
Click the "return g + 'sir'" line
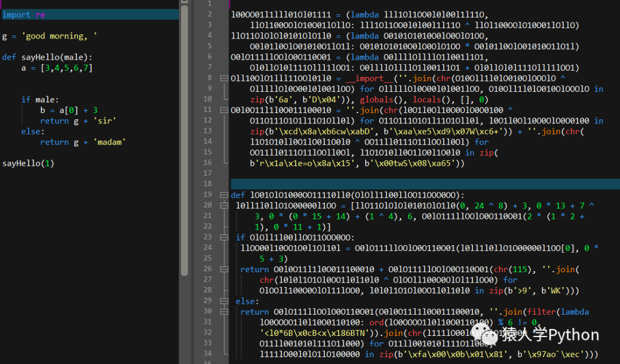tap(78, 121)
